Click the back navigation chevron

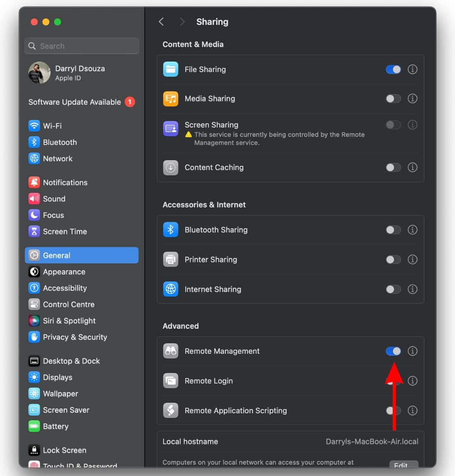(x=161, y=21)
